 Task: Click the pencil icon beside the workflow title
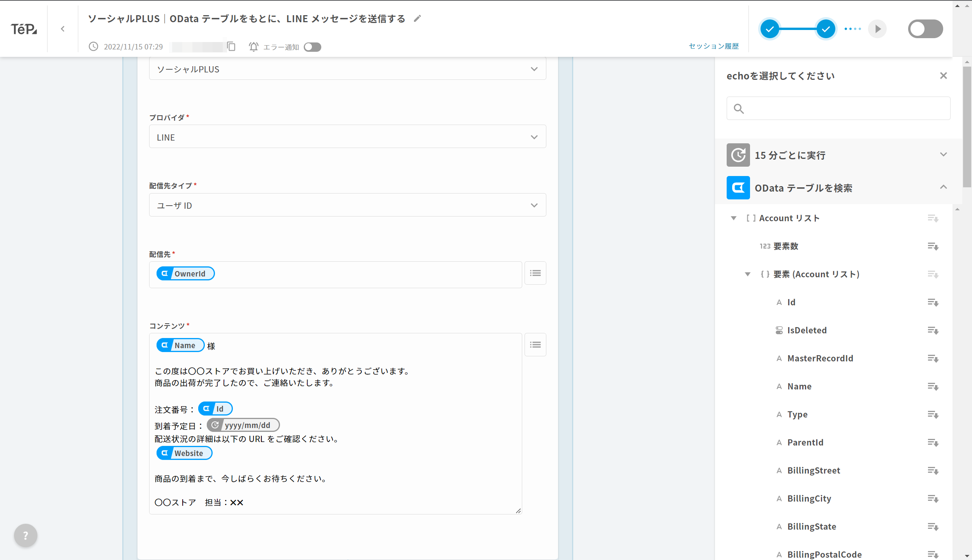417,18
